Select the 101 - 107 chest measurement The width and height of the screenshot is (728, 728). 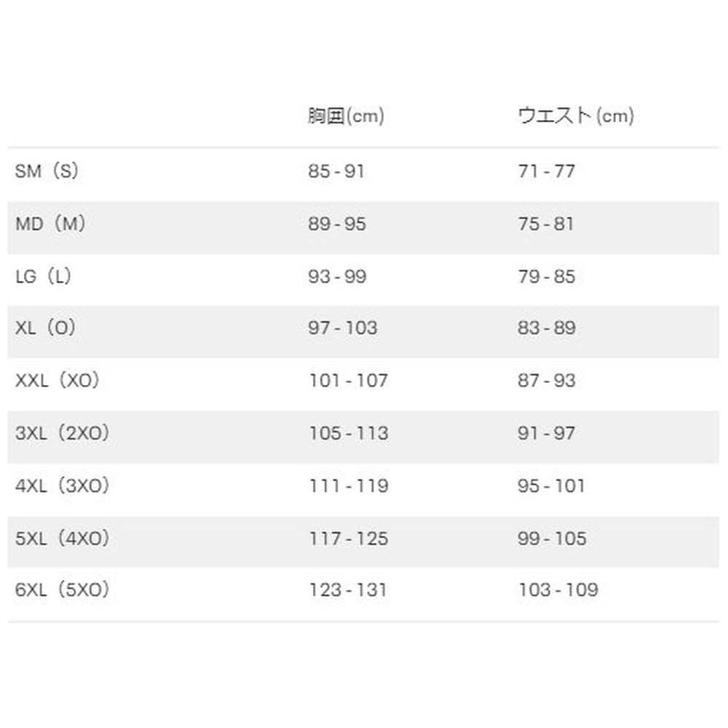(348, 380)
